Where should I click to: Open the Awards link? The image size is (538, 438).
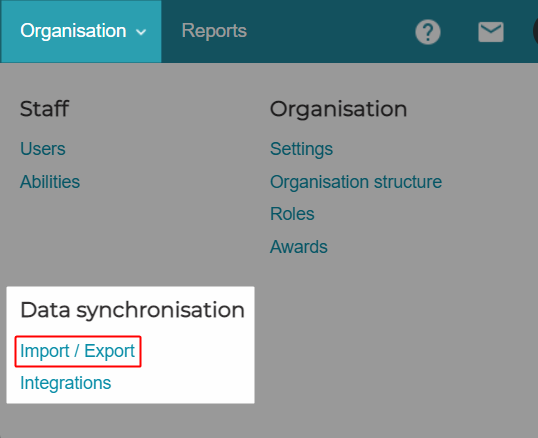tap(299, 247)
